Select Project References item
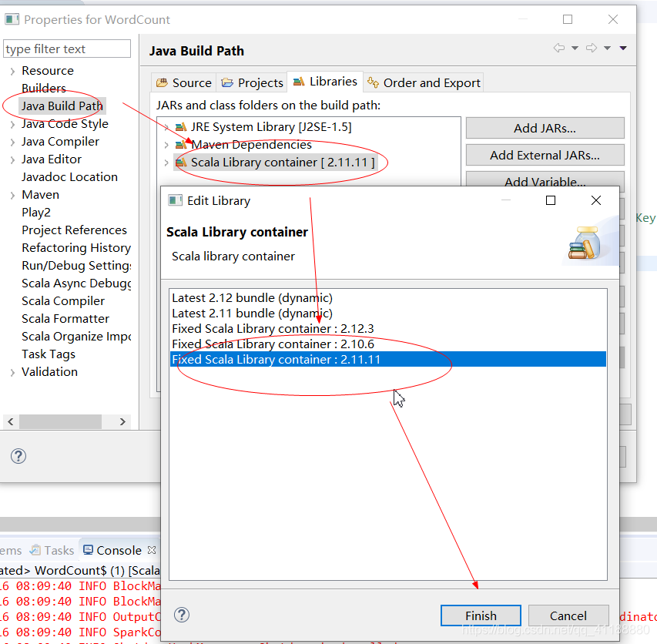Viewport: 657px width, 644px height. click(74, 230)
